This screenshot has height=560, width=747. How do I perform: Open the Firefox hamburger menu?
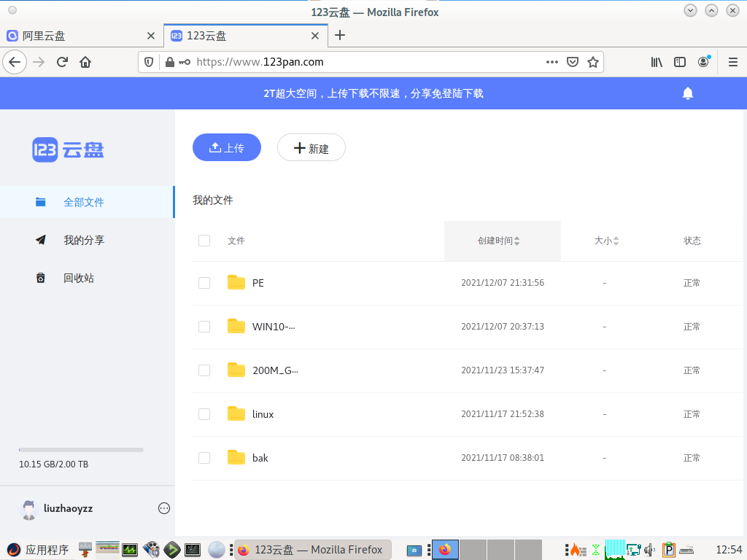coord(733,62)
